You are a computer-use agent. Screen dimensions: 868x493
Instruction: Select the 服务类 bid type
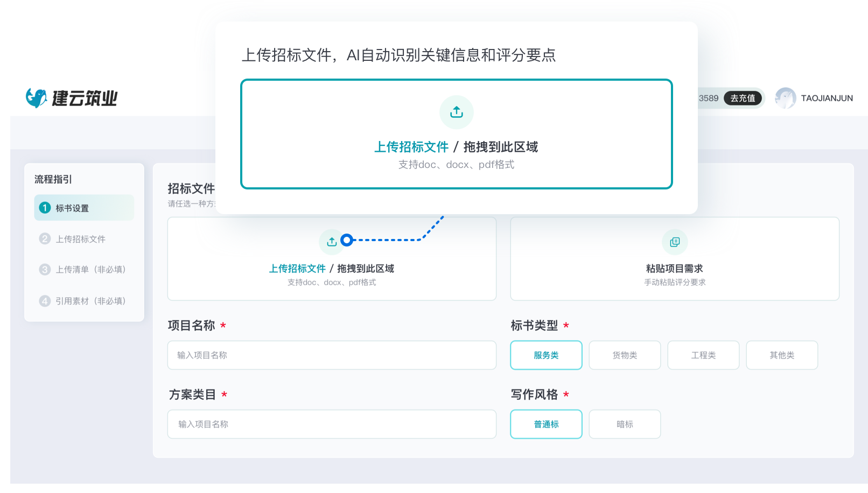(546, 355)
